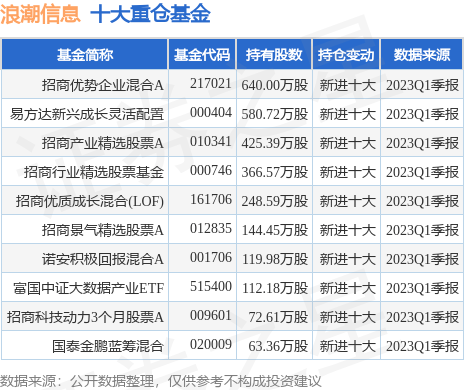
Task: Click the 640.00万股 holdings cell
Action: point(275,85)
